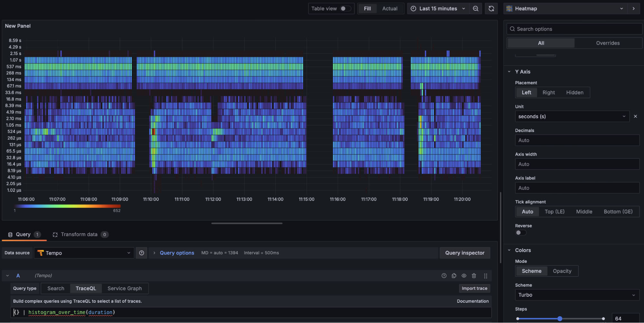The image size is (644, 323).
Task: Duplicate query A with the copy icon
Action: 454,276
